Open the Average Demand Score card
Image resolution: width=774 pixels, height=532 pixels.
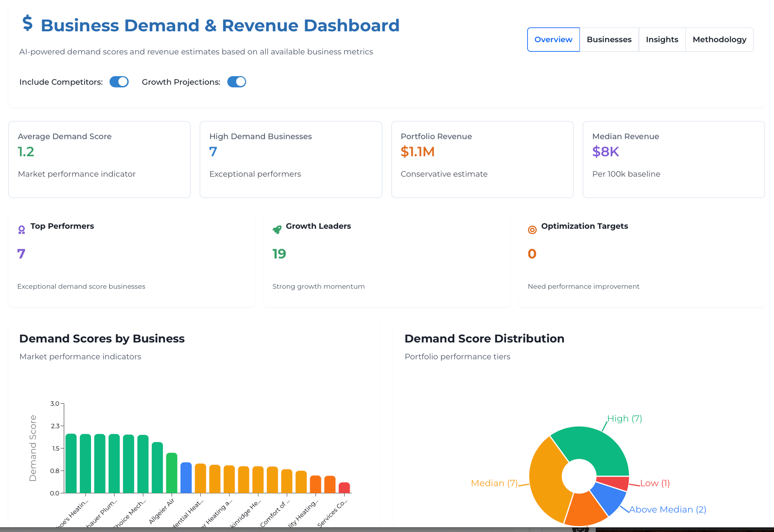click(x=99, y=159)
